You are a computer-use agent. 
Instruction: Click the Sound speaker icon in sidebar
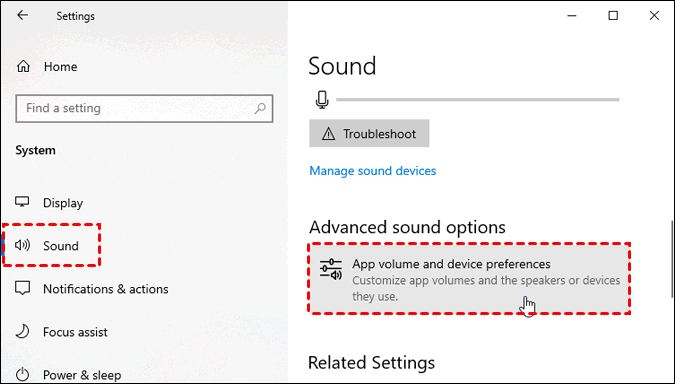coord(22,245)
